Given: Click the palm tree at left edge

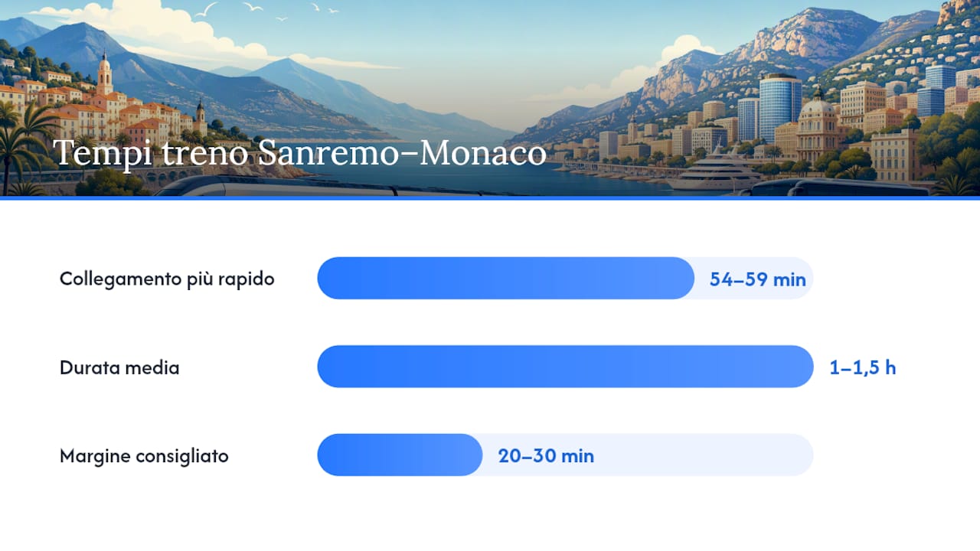Looking at the screenshot, I should click(x=23, y=145).
